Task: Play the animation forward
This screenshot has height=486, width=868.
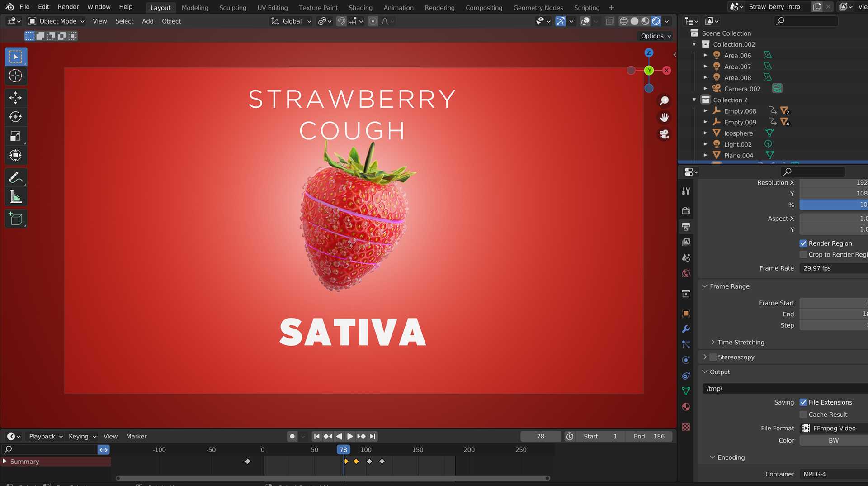Action: (350, 437)
